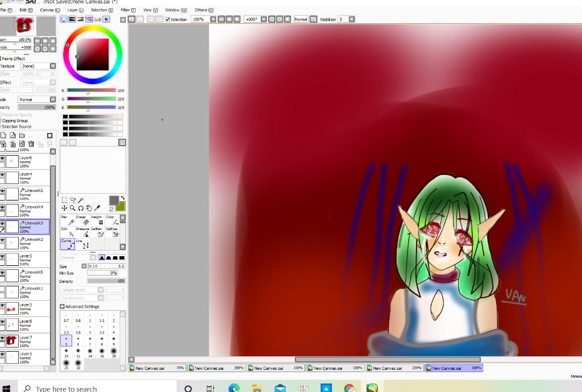
Task: Click the Normal view mode button
Action: [301, 19]
